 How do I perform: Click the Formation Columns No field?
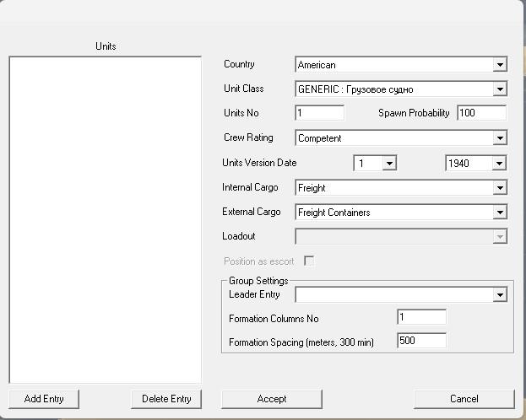point(421,318)
